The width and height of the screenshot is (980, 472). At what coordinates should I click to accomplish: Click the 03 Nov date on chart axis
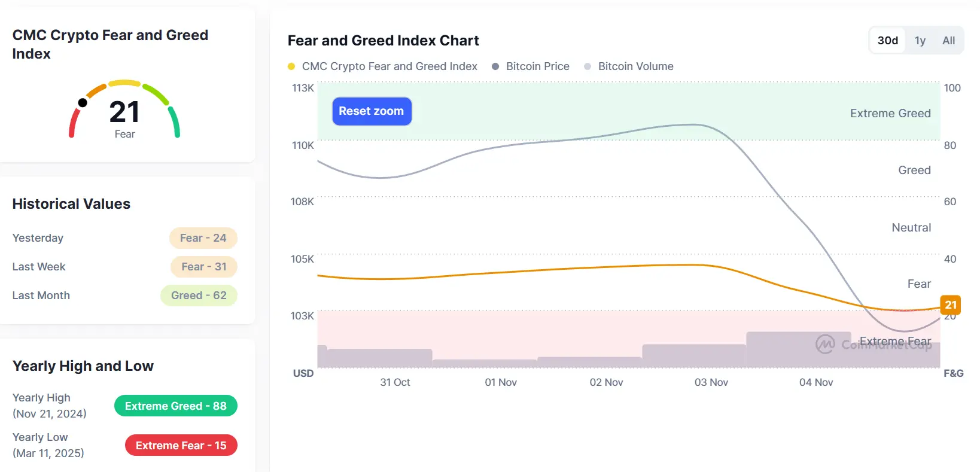point(711,382)
